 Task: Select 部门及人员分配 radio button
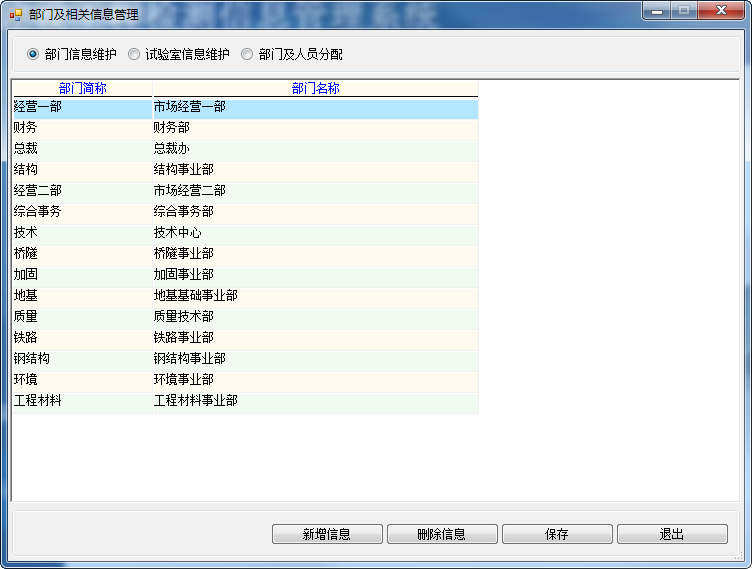pyautogui.click(x=247, y=54)
